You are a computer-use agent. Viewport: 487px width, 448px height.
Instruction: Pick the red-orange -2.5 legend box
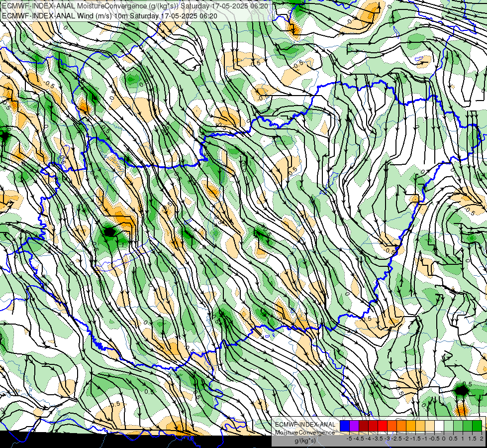pos(392,426)
